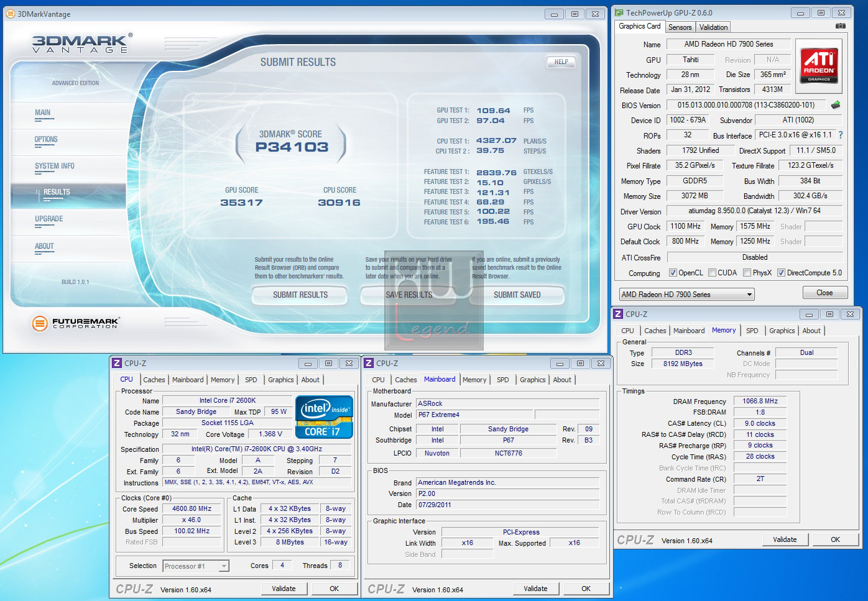Click Validate in CPU-Z processor window
The image size is (868, 601).
tap(284, 589)
